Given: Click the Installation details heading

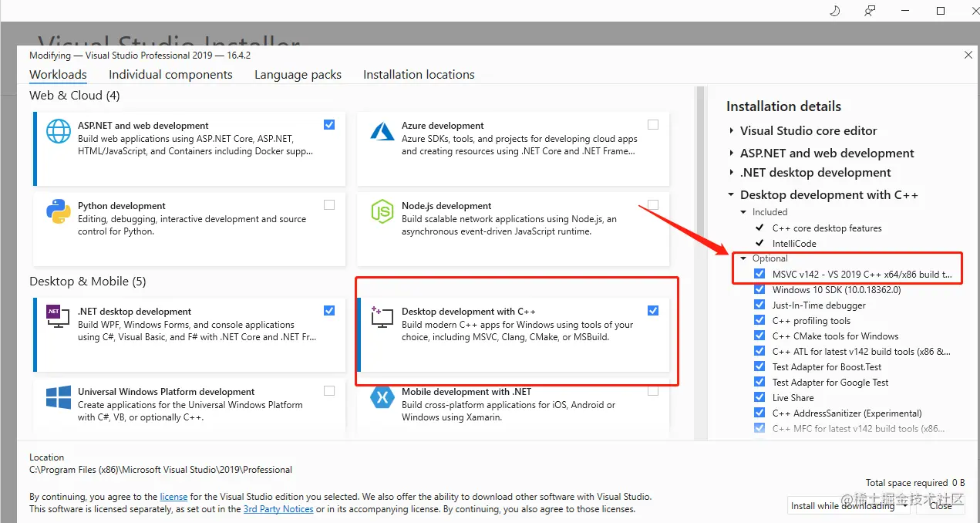Looking at the screenshot, I should click(783, 106).
